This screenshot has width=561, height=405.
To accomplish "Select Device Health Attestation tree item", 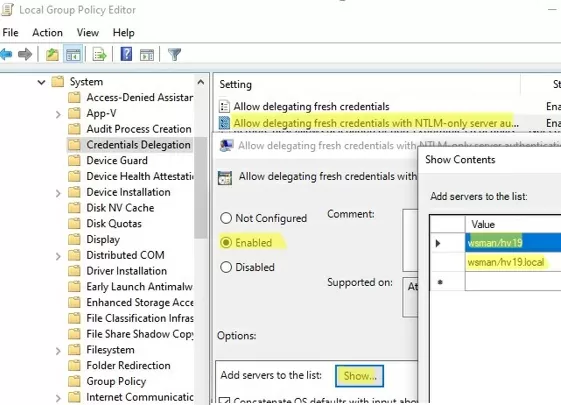I will (140, 176).
